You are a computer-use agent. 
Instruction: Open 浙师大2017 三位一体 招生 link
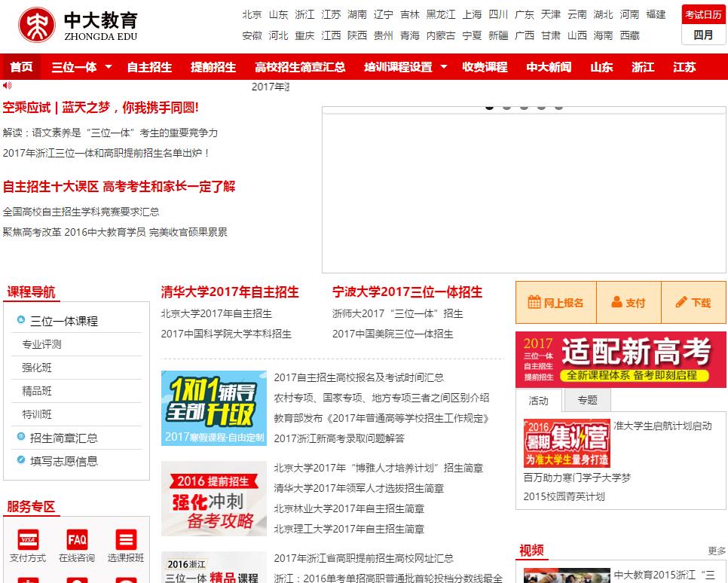397,314
